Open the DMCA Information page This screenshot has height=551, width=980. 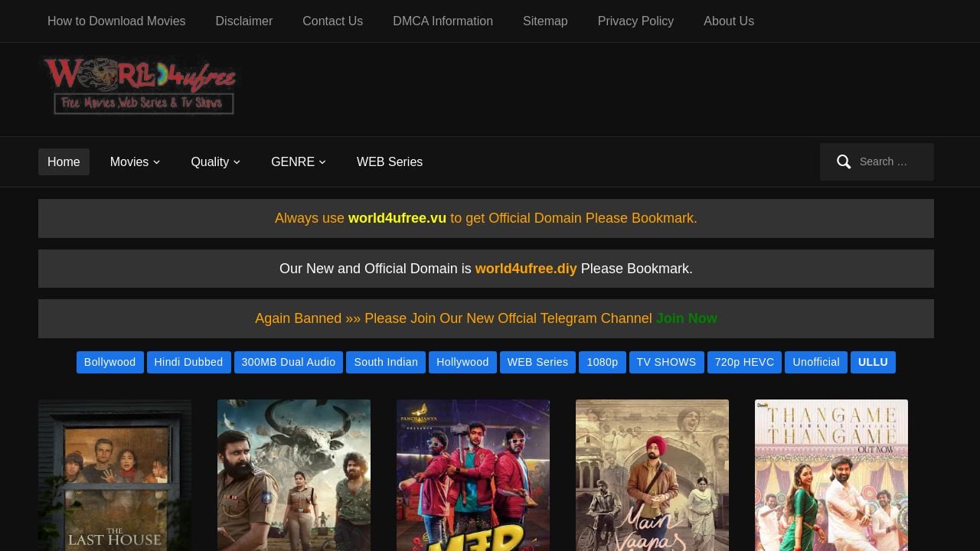point(443,21)
